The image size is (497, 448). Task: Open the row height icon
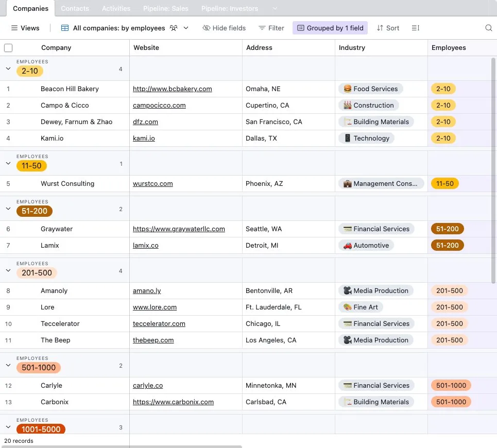click(x=415, y=28)
